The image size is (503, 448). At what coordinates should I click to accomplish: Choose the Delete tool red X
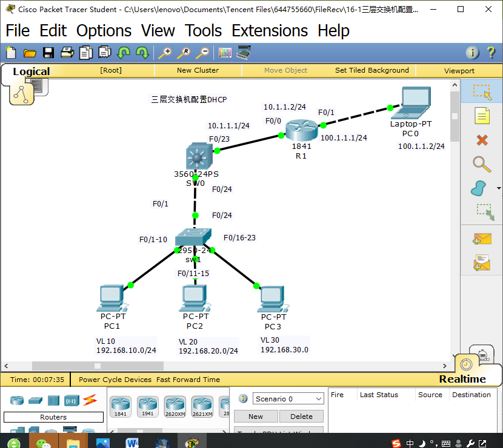tap(482, 140)
